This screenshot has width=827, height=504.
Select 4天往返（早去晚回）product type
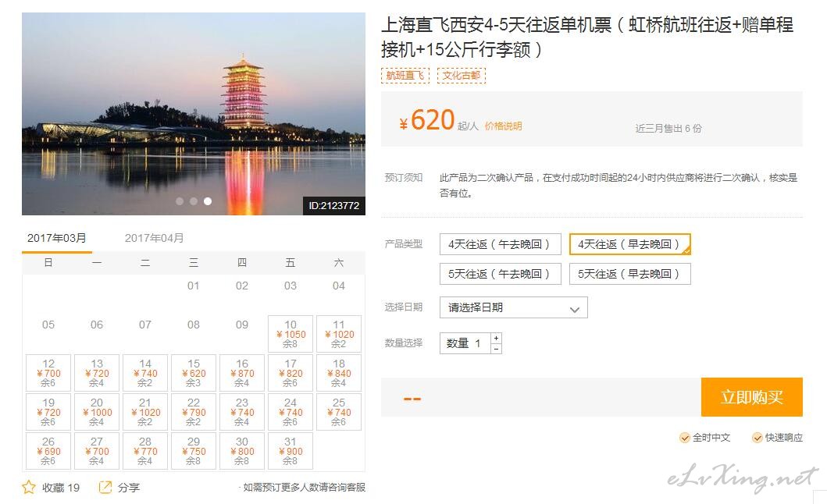pyautogui.click(x=629, y=244)
